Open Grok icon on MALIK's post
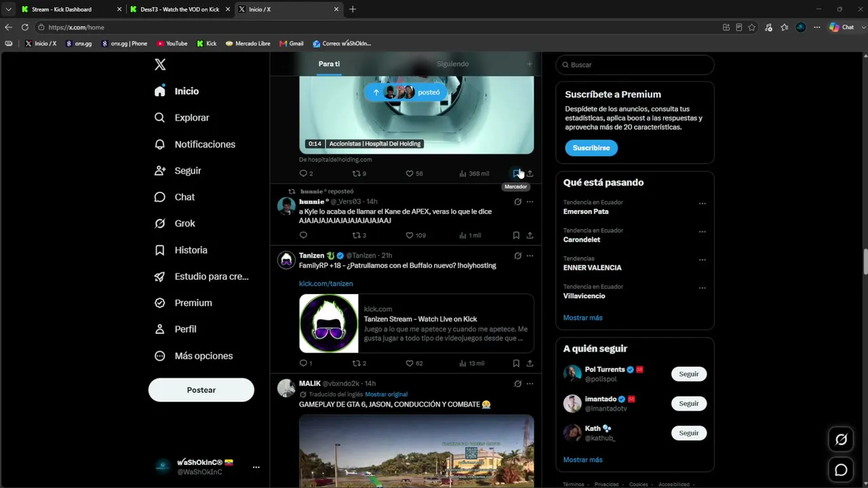 pos(517,384)
